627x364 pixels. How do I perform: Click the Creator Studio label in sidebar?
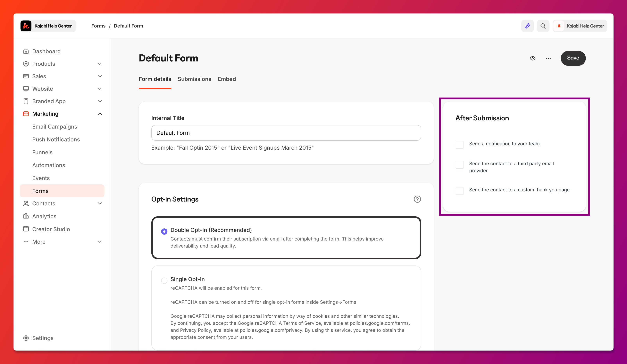point(51,229)
